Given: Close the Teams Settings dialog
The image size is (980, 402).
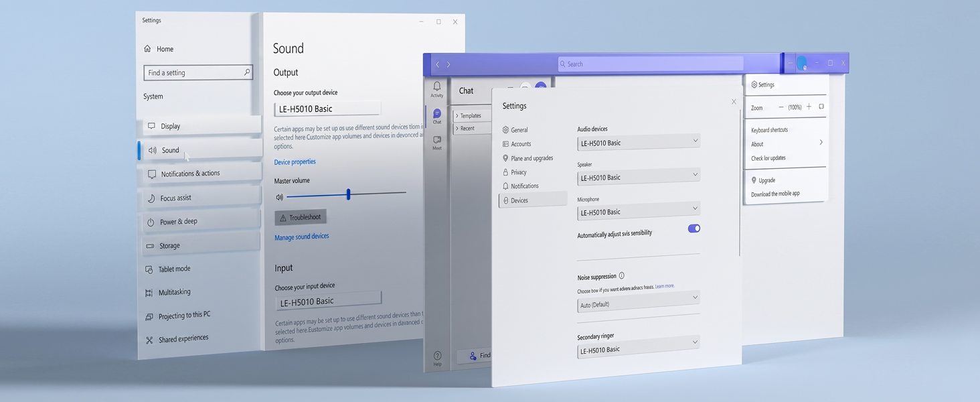Looking at the screenshot, I should pyautogui.click(x=734, y=102).
